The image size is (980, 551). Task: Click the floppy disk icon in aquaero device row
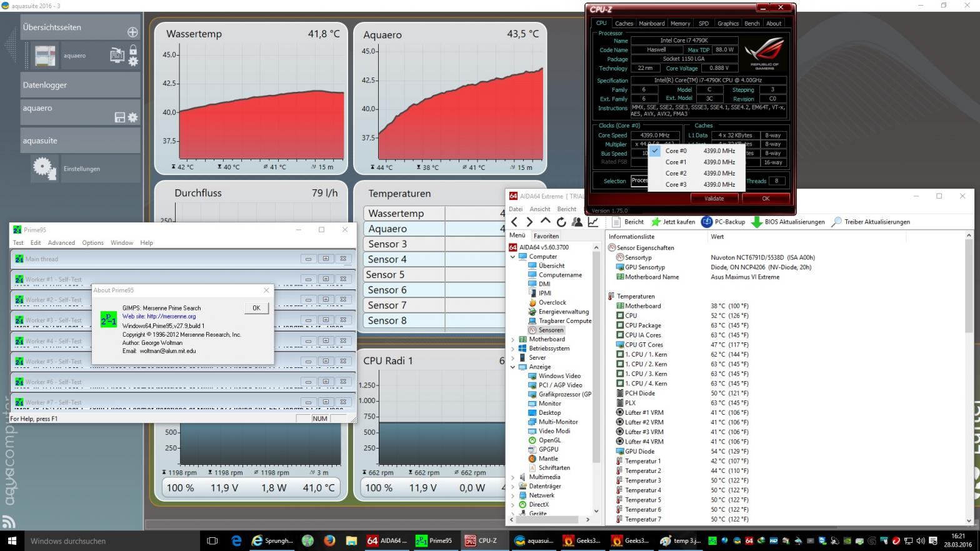(x=120, y=117)
